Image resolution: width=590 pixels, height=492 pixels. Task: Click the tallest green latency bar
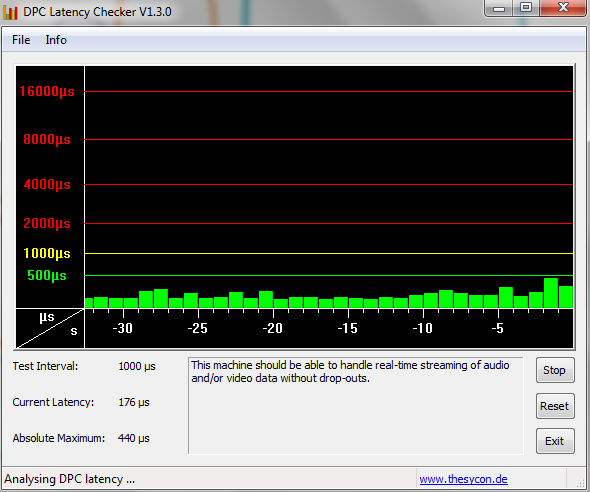tap(551, 293)
